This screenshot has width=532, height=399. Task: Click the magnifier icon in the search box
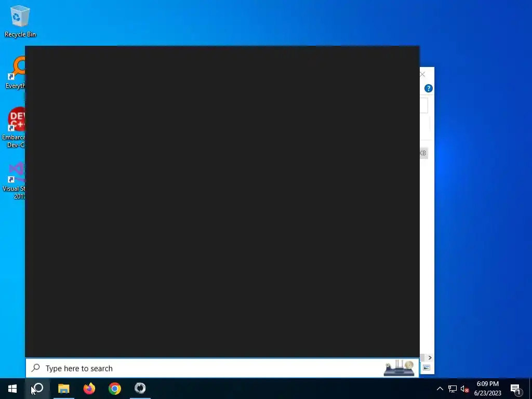point(36,368)
